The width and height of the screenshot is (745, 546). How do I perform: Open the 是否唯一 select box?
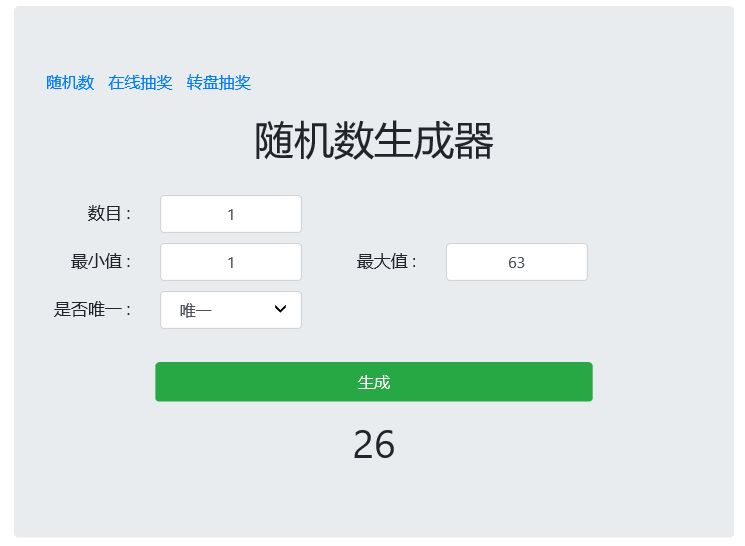point(231,310)
